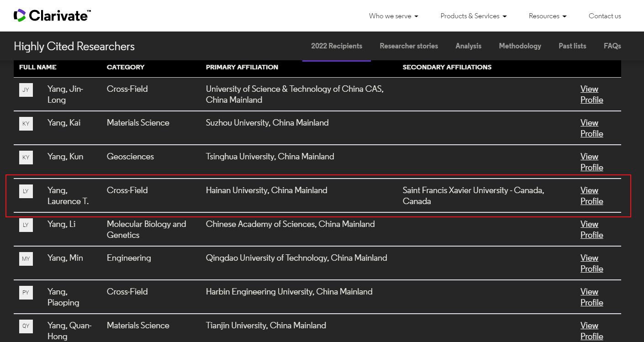The image size is (644, 342).
Task: Click Tianjin University, China Mainland
Action: 266,326
